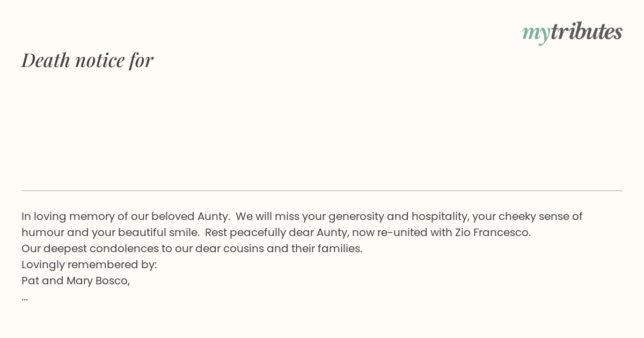The image size is (644, 338).
Task: Click the "Our deepest condolences" sentence
Action: (192, 248)
